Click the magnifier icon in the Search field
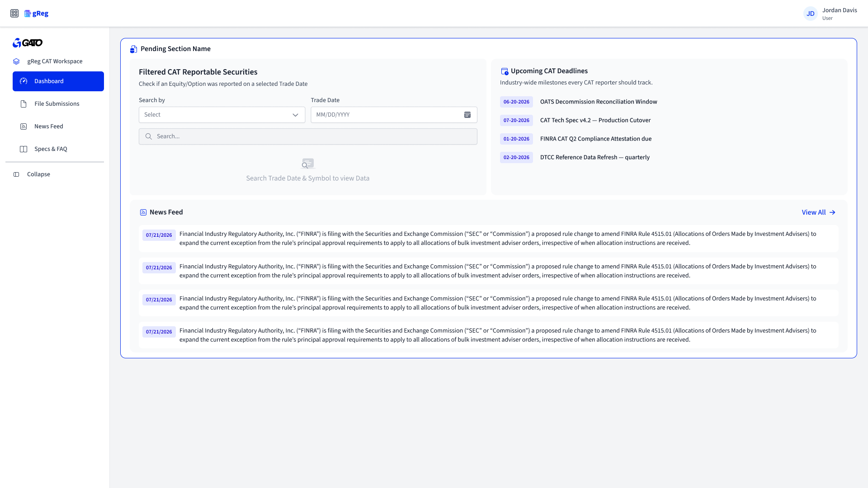 (148, 136)
